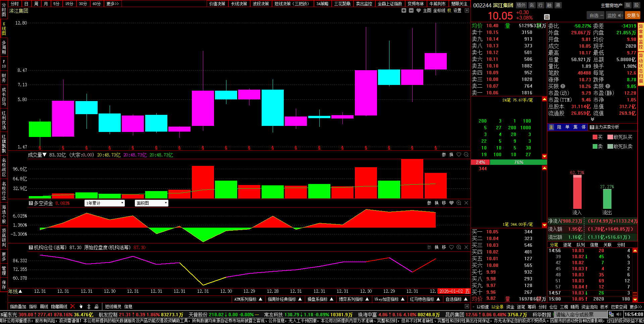Expand 更多>> timeframe options
This screenshot has width=644, height=324.
point(112,4)
